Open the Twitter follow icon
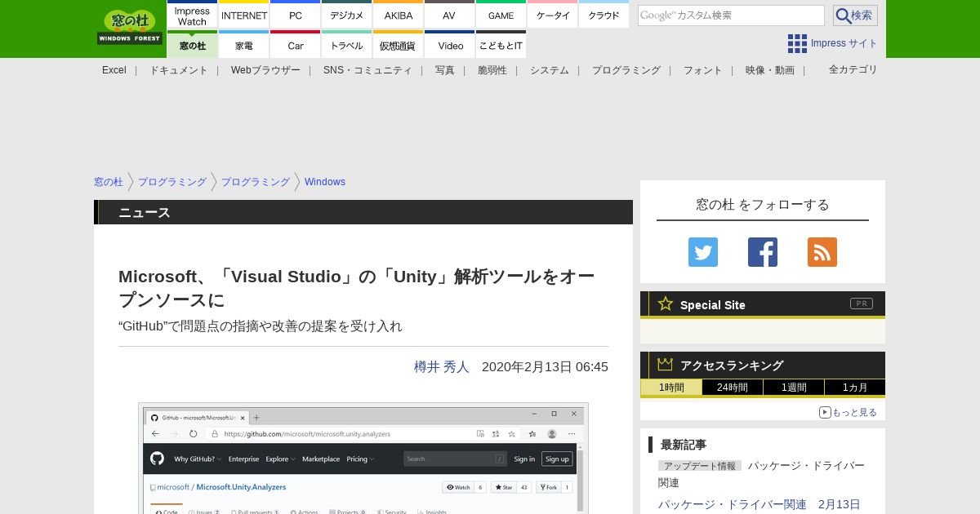The image size is (980, 514). point(703,252)
